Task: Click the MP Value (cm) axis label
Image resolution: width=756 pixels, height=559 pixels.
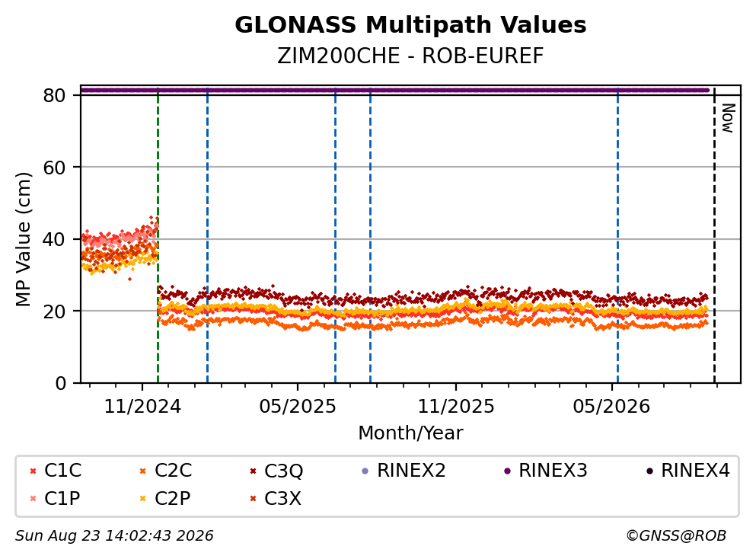Action: tap(23, 239)
